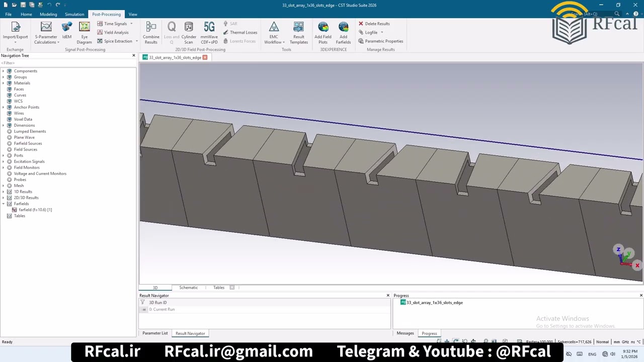Screen dimensions: 644x362
Task: Save the project with the quick access icon
Action: 23,5
